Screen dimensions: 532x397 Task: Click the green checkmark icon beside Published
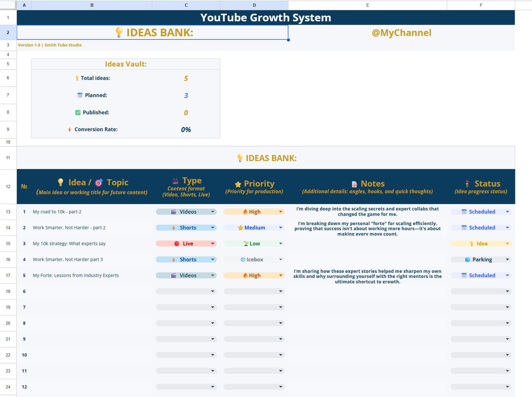78,113
